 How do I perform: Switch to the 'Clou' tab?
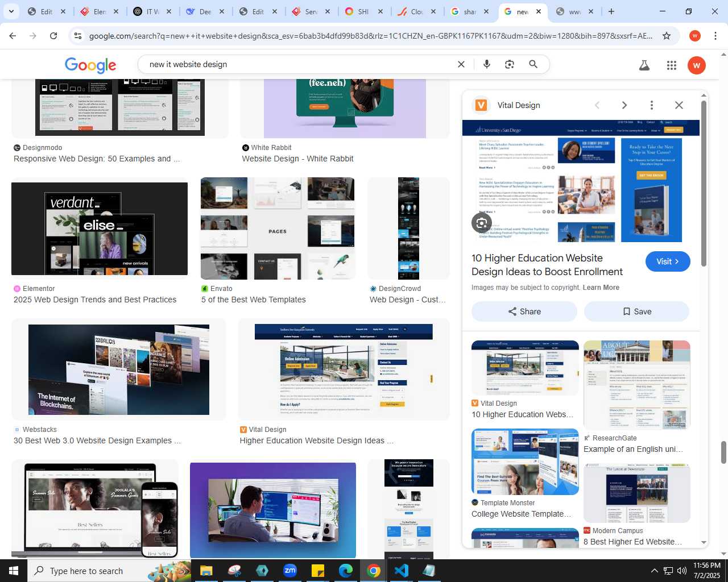tap(417, 11)
